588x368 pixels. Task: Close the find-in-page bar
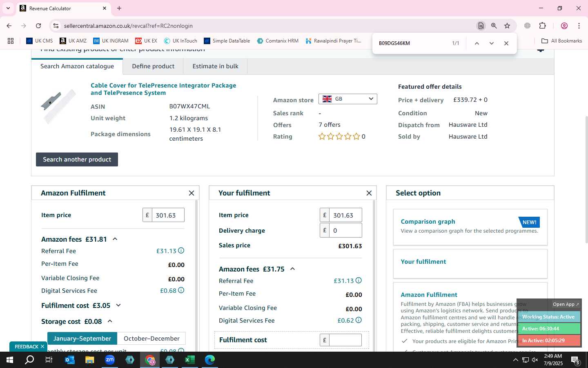[506, 43]
